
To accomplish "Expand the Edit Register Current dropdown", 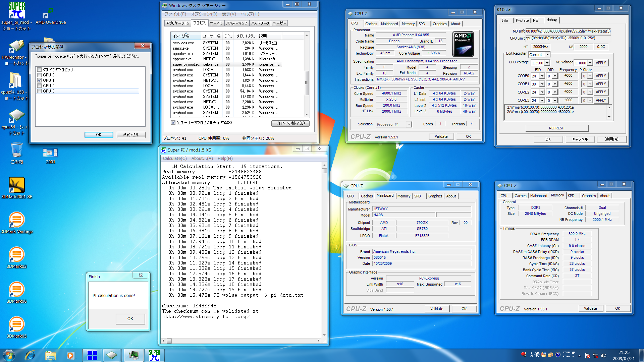I will click(x=547, y=55).
